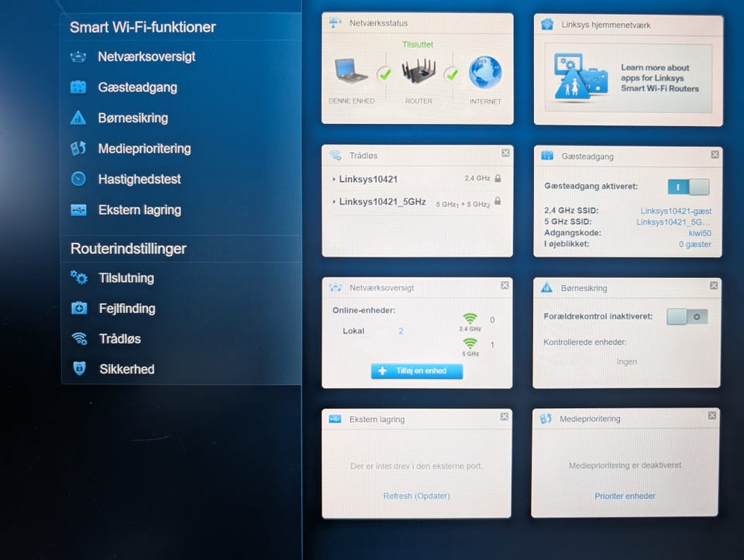Close the Ekstern lagring widget

click(x=504, y=417)
